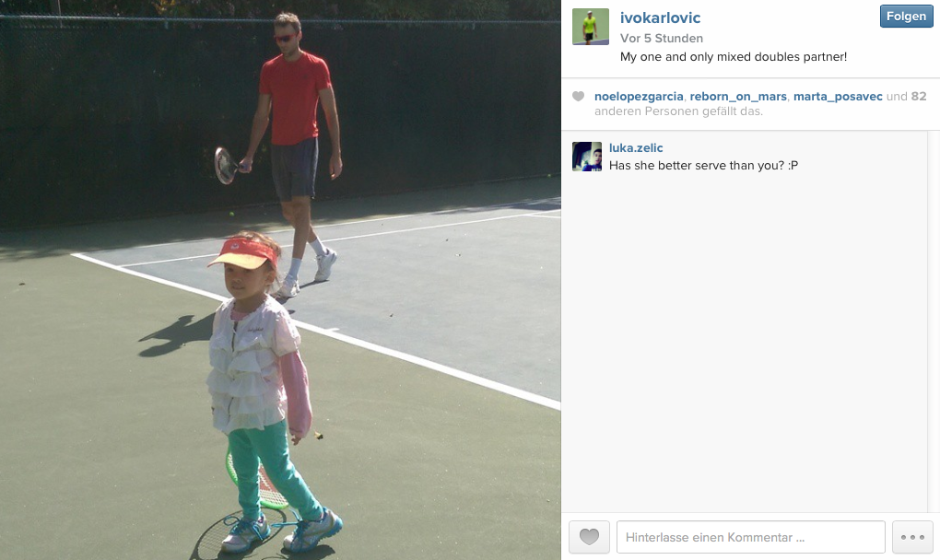
Task: Open the three-dots more options button
Action: pos(912,537)
